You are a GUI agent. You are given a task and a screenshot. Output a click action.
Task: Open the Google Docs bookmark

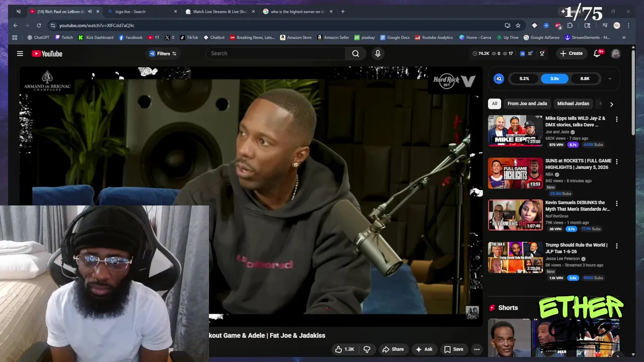coord(394,37)
